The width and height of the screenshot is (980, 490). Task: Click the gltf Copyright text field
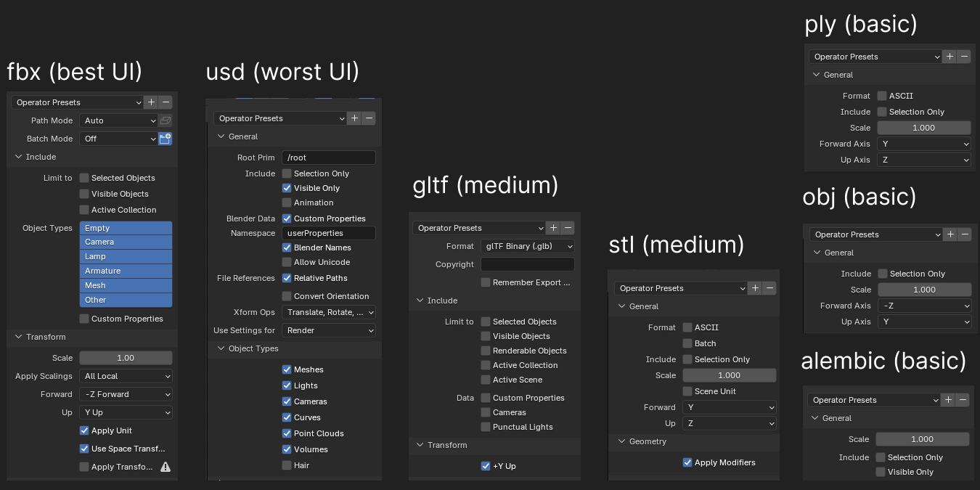pos(528,264)
